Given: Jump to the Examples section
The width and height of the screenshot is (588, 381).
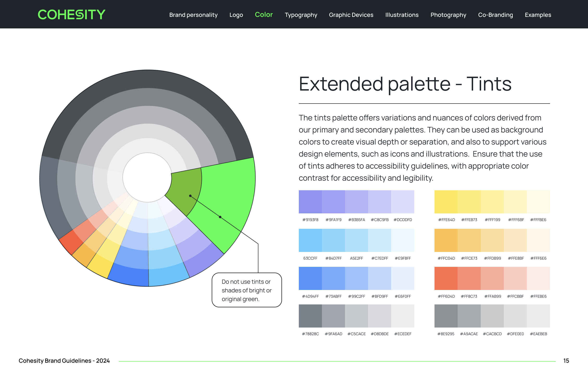Looking at the screenshot, I should 538,15.
